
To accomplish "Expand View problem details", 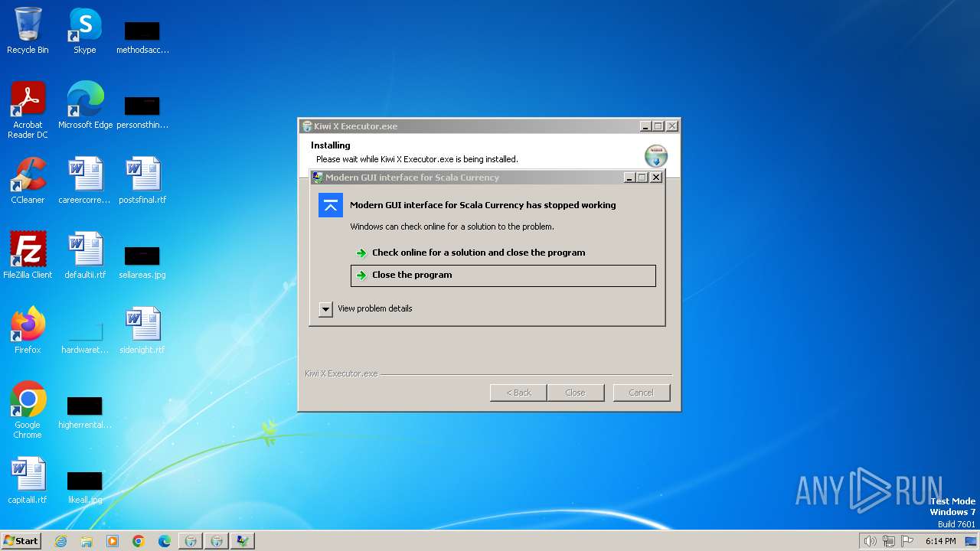I will (366, 308).
